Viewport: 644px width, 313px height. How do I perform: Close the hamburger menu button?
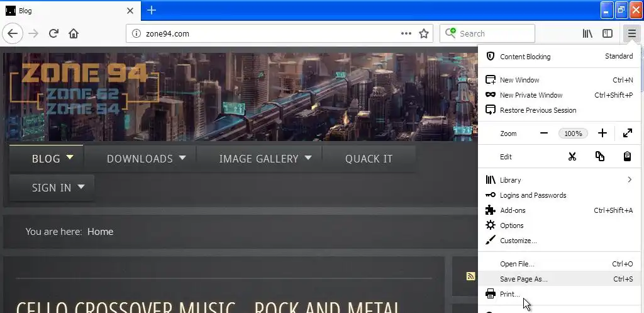631,34
